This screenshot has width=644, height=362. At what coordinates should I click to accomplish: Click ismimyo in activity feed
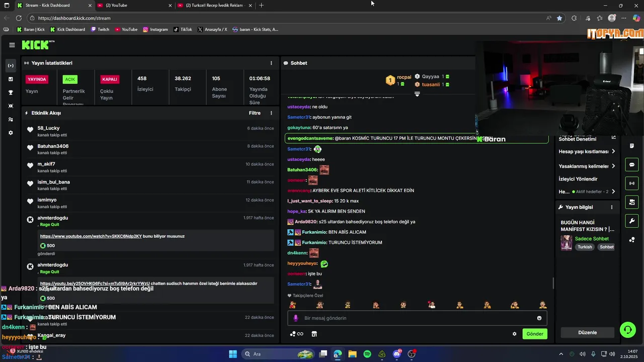coord(47,200)
